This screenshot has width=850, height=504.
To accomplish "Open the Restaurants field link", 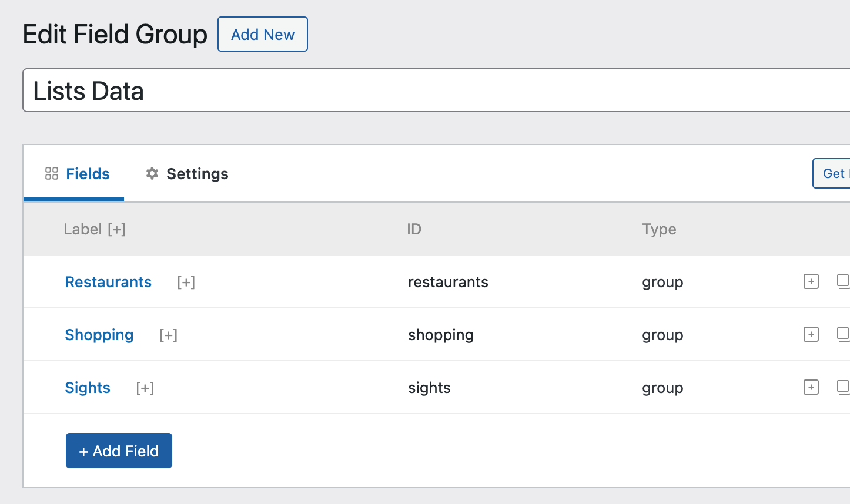I will 108,282.
